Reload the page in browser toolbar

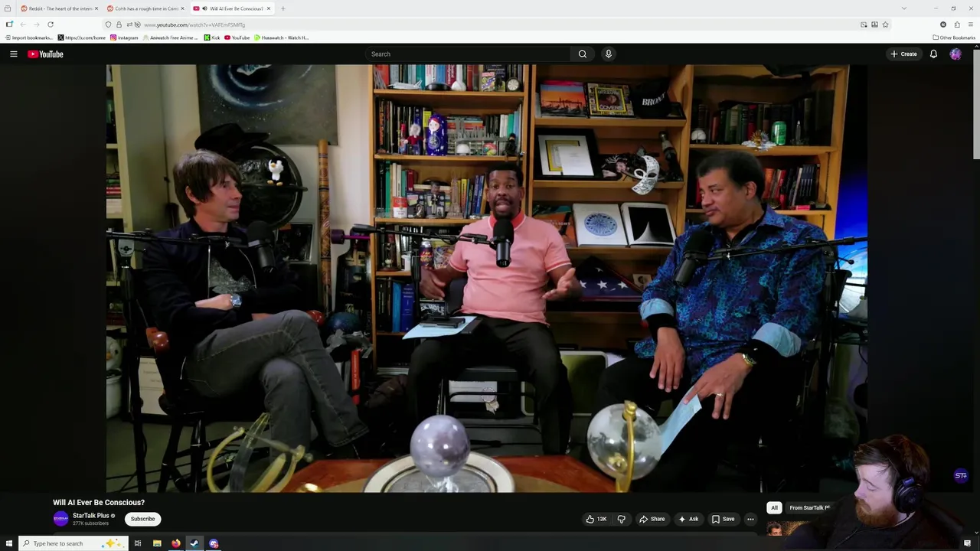tap(51, 24)
